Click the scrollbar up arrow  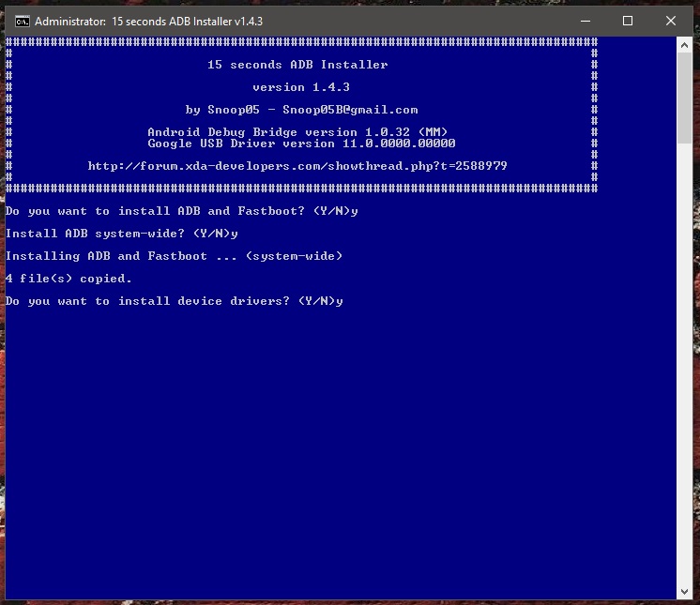click(685, 44)
